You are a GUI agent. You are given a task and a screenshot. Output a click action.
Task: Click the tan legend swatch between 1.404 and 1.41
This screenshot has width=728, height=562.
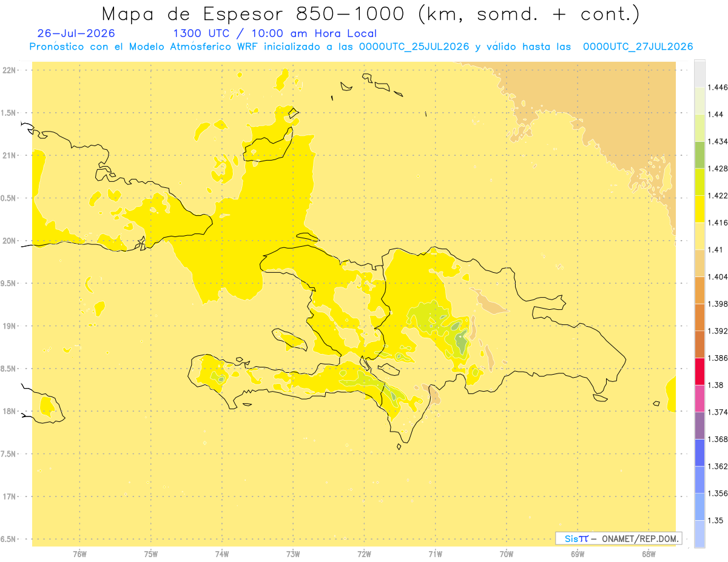click(x=699, y=263)
